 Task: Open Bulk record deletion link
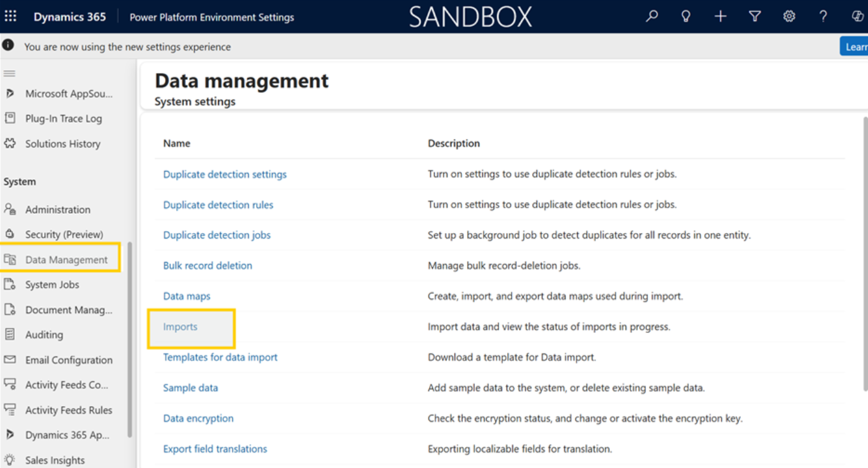pyautogui.click(x=208, y=265)
